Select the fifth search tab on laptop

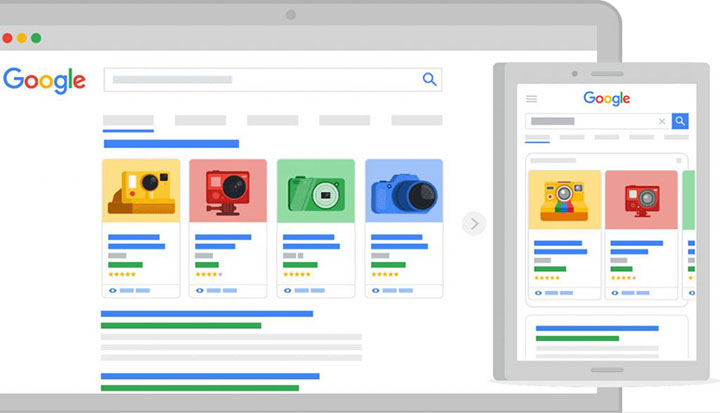417,120
